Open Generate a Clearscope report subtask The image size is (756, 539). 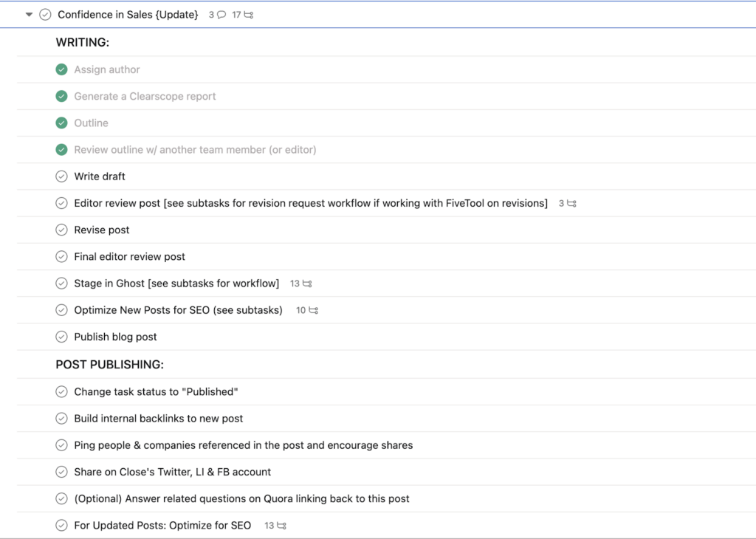145,96
